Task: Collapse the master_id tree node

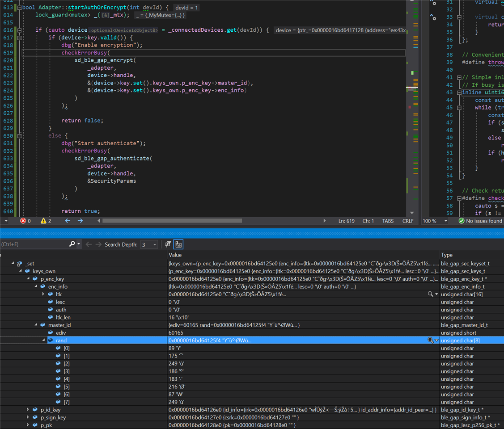Action: (x=36, y=325)
